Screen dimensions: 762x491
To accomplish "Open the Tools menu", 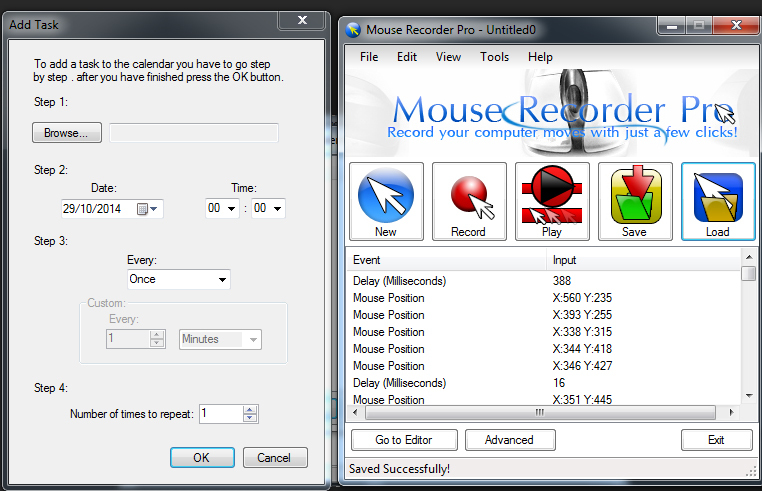I will coord(494,57).
